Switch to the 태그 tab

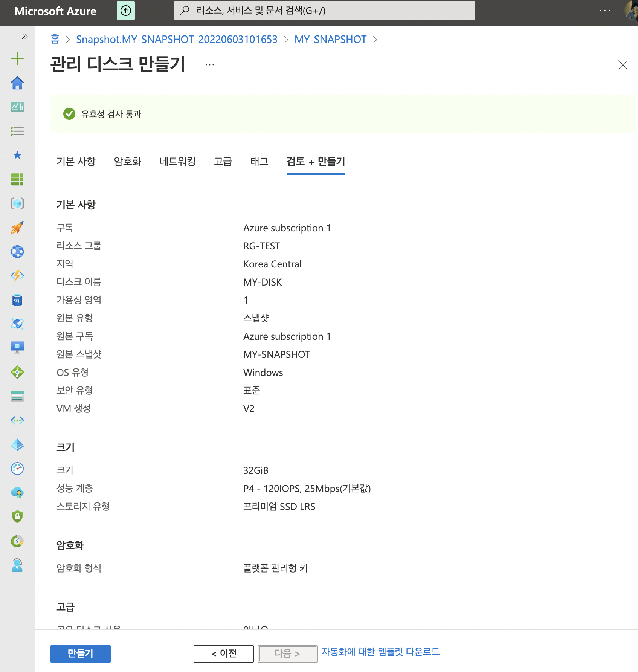(259, 162)
